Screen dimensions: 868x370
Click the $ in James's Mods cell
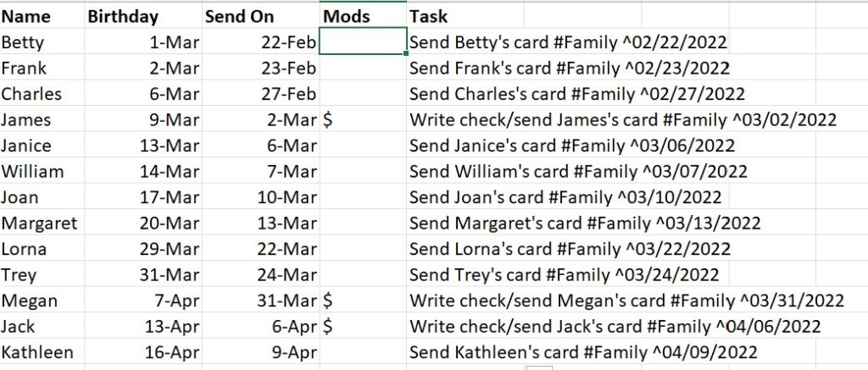328,120
